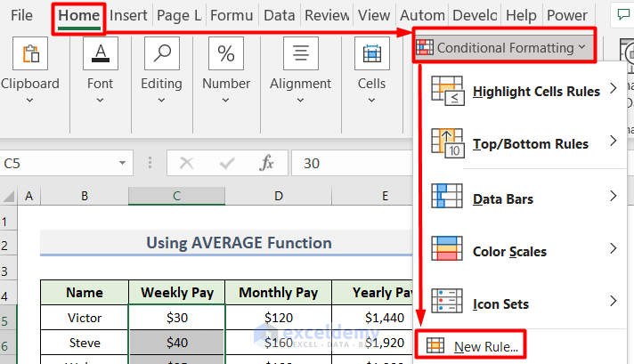The image size is (634, 364).
Task: Click the Highlight Cells Rules icon
Action: (447, 91)
